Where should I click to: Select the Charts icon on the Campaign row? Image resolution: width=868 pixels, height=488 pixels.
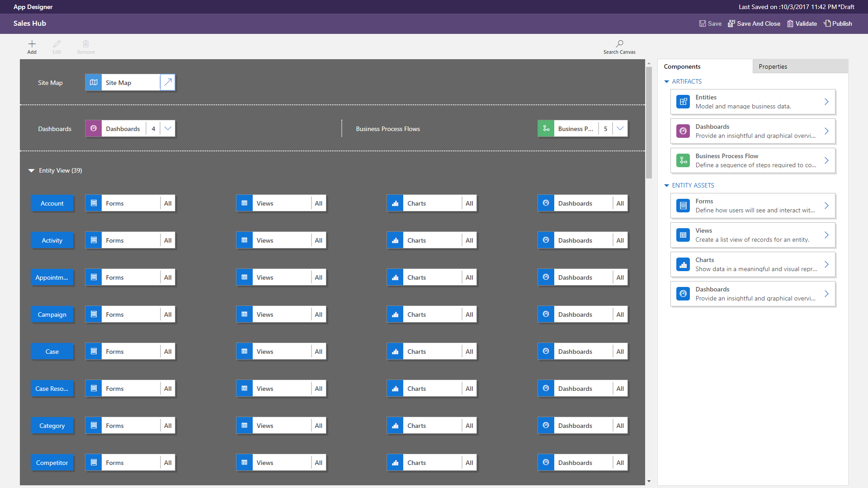[395, 314]
